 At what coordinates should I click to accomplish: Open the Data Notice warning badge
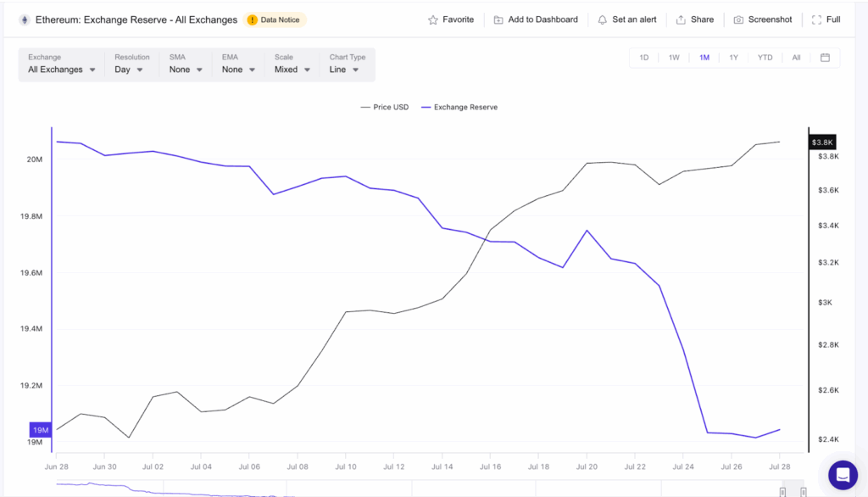pos(275,20)
